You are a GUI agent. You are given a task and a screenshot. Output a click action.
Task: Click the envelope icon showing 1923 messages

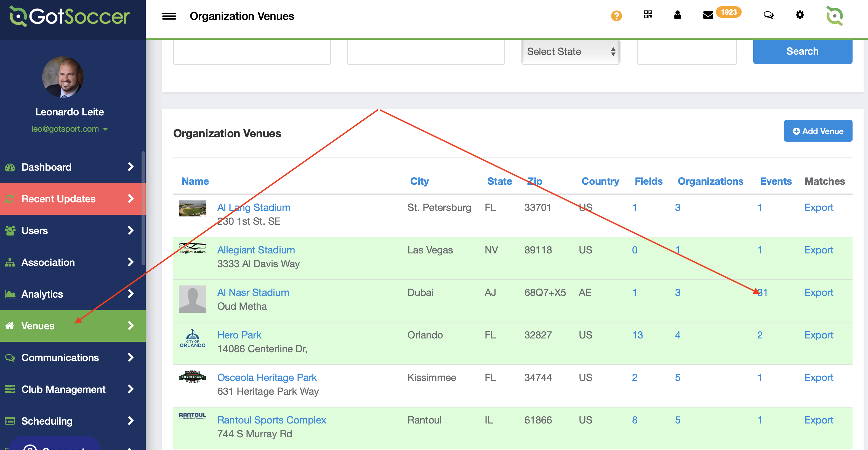[x=708, y=15]
